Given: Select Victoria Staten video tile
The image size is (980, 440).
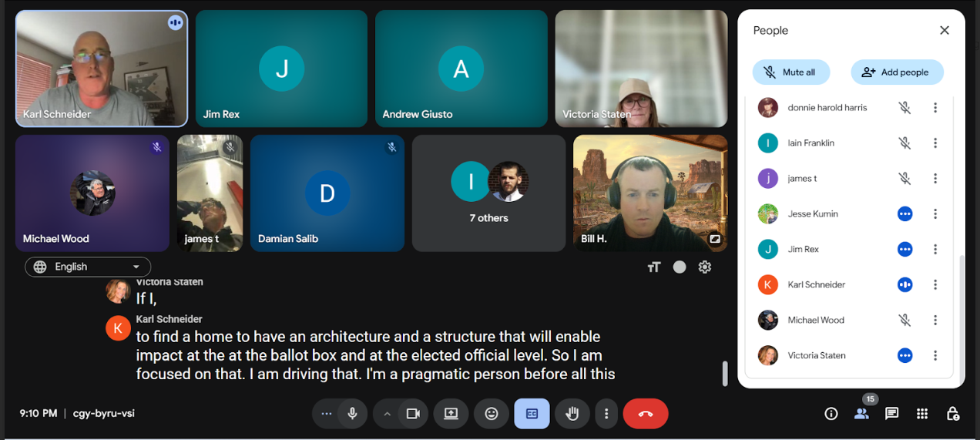Looking at the screenshot, I should pyautogui.click(x=641, y=69).
